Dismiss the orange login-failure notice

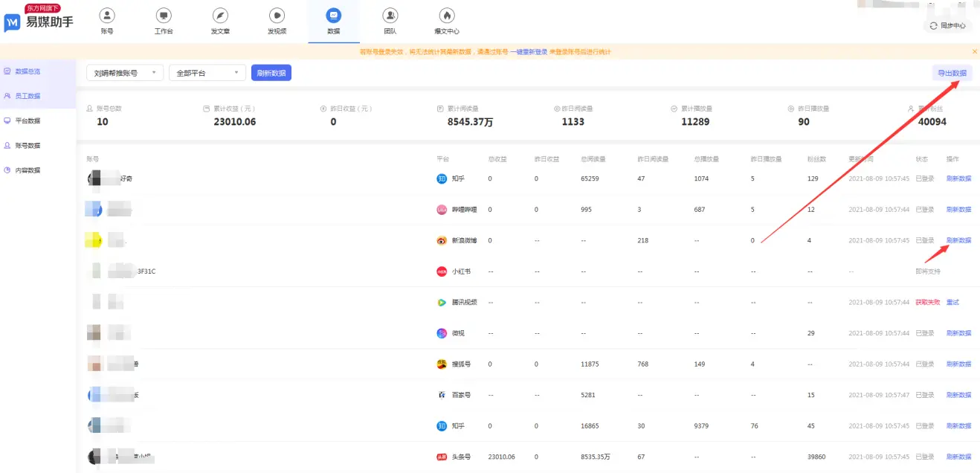975,51
